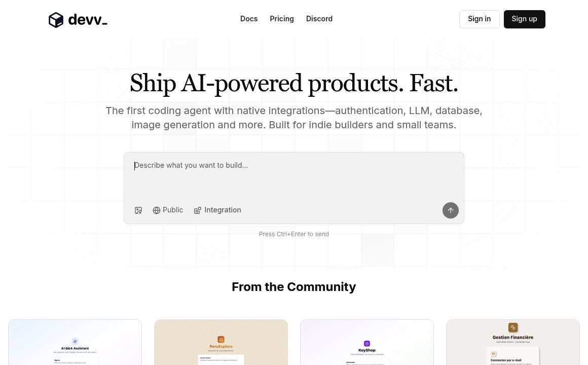Open the Docs page

click(x=249, y=19)
